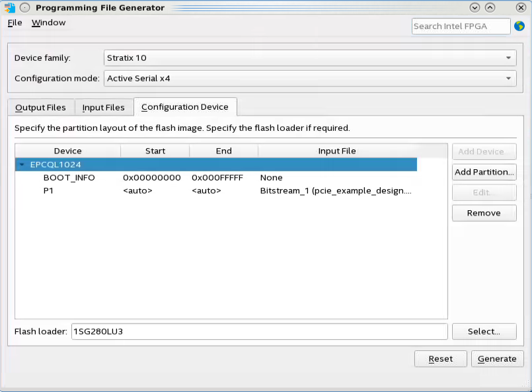Click the window menu circle button in title bar
532x392 pixels.
pyautogui.click(x=24, y=7)
